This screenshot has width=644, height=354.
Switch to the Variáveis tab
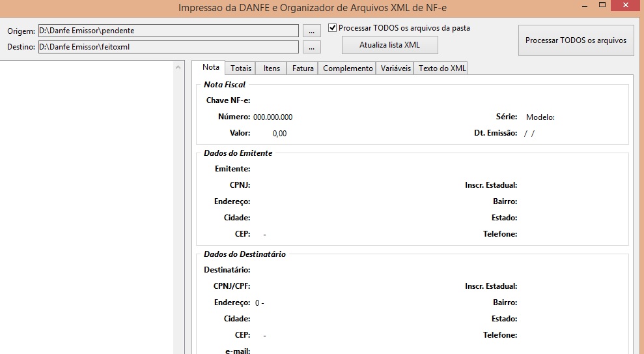click(396, 68)
